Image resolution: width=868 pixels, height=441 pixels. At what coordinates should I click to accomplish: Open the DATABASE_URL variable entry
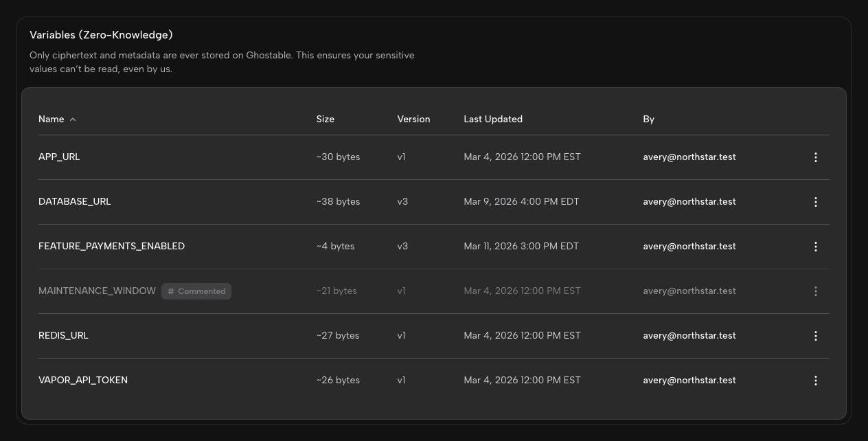(x=74, y=201)
